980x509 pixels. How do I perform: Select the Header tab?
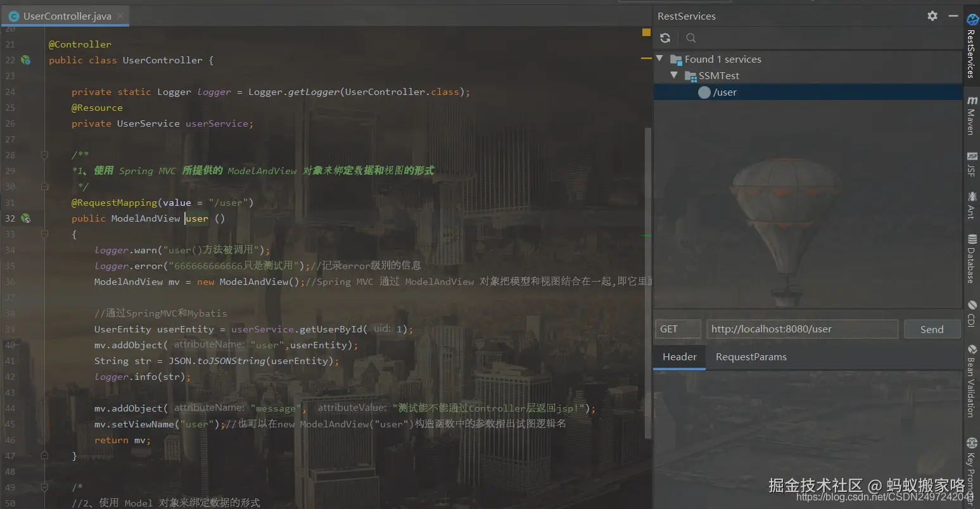coord(680,357)
